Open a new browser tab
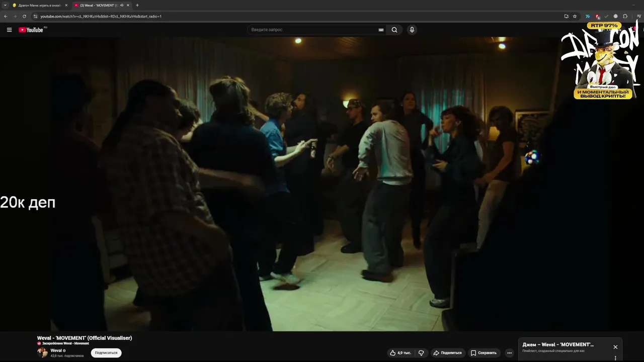The width and height of the screenshot is (644, 362). pyautogui.click(x=137, y=5)
